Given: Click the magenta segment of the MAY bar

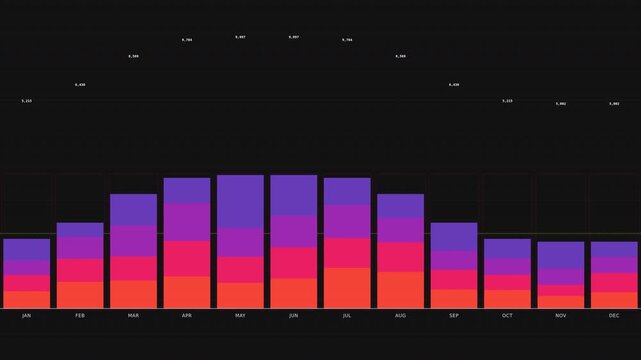Looking at the screenshot, I should 240,242.
